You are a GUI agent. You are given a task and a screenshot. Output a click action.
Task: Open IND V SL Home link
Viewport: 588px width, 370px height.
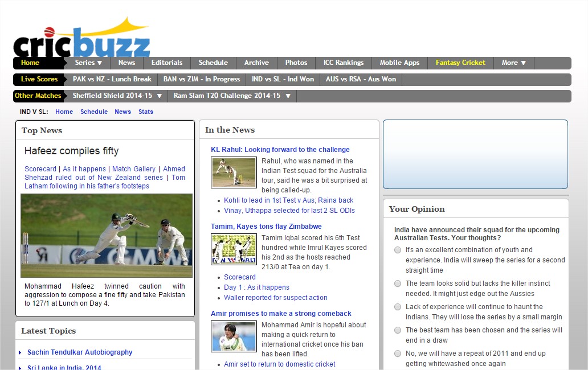click(64, 112)
